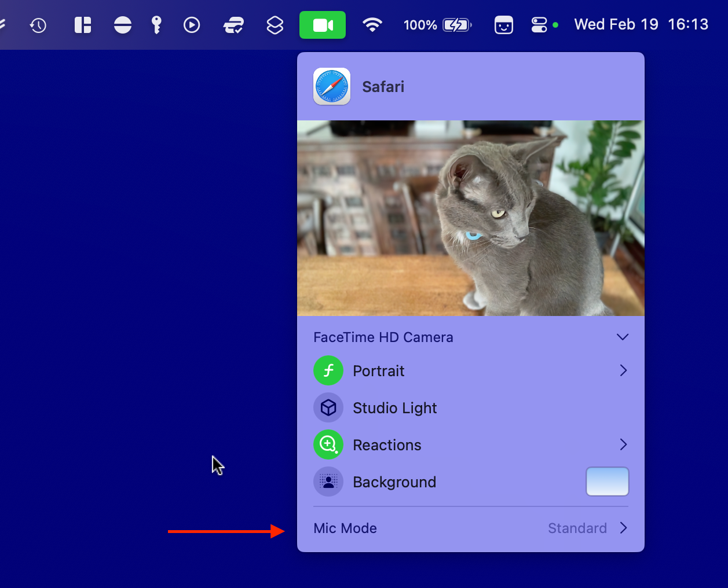The image size is (728, 588).
Task: Select the Portrait effect icon
Action: tap(328, 370)
